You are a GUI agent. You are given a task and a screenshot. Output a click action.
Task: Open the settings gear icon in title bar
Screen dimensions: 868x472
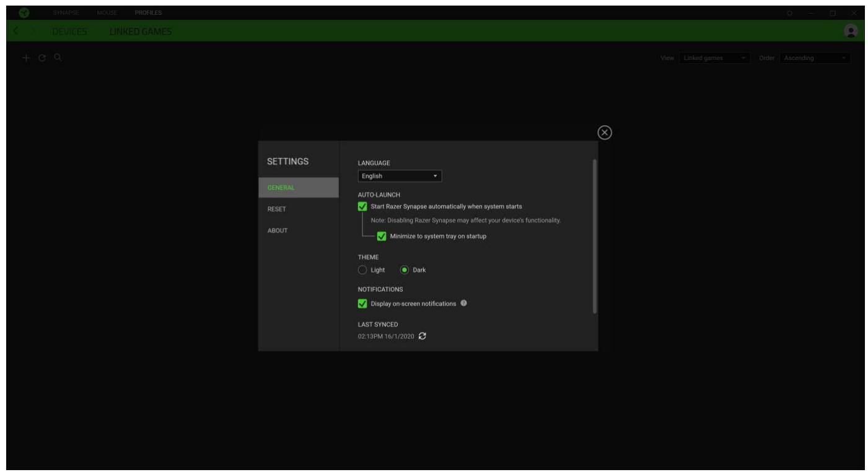pos(789,13)
